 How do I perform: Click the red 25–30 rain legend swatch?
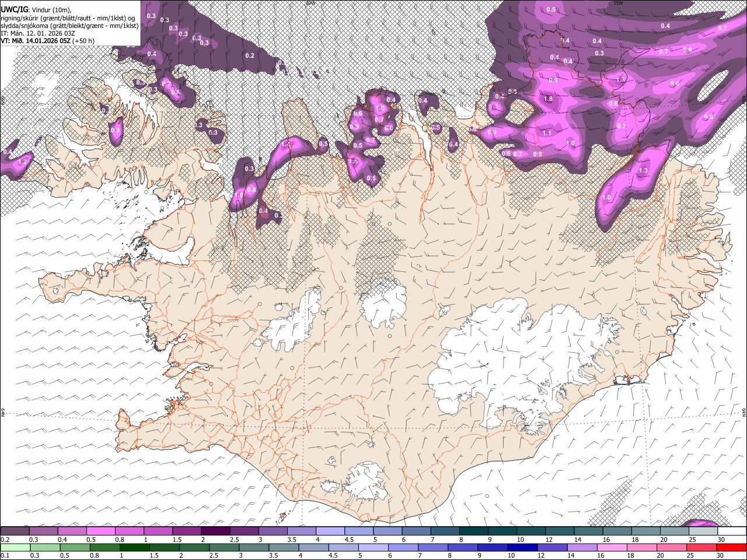(701, 547)
